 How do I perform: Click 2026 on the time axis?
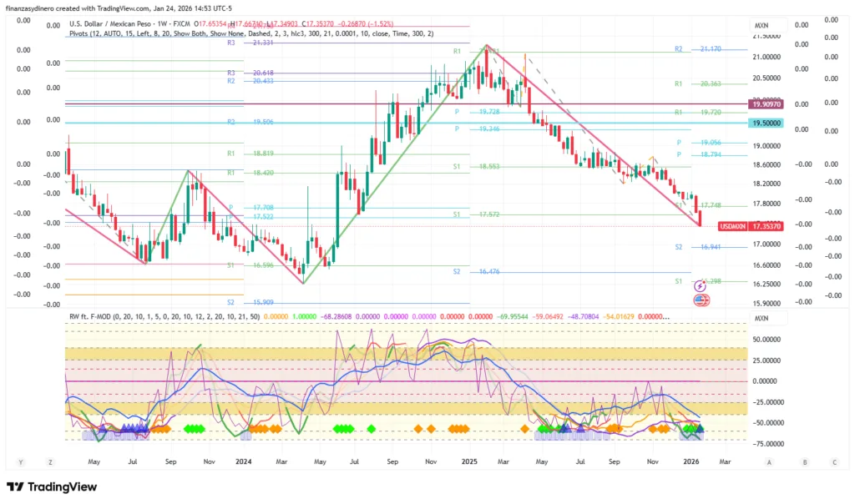pos(691,461)
